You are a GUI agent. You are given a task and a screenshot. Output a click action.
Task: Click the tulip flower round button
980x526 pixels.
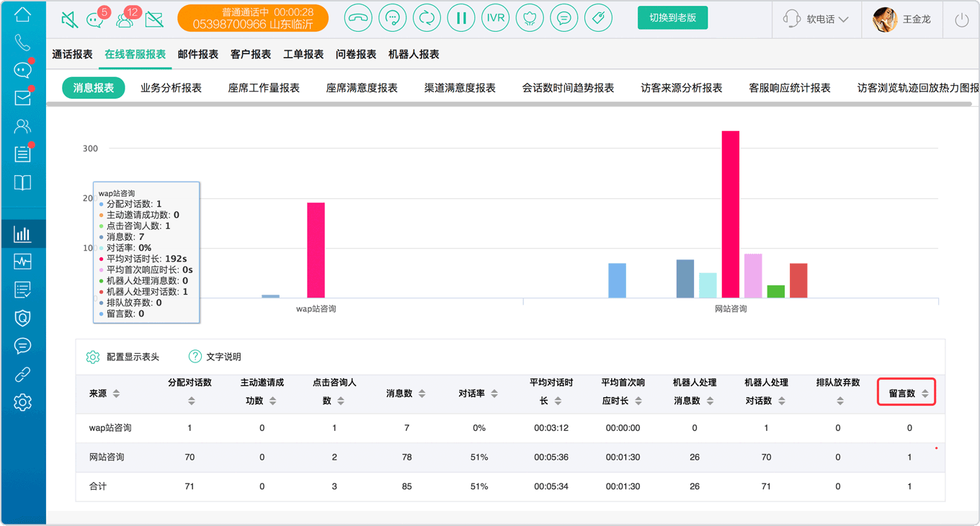tap(530, 18)
